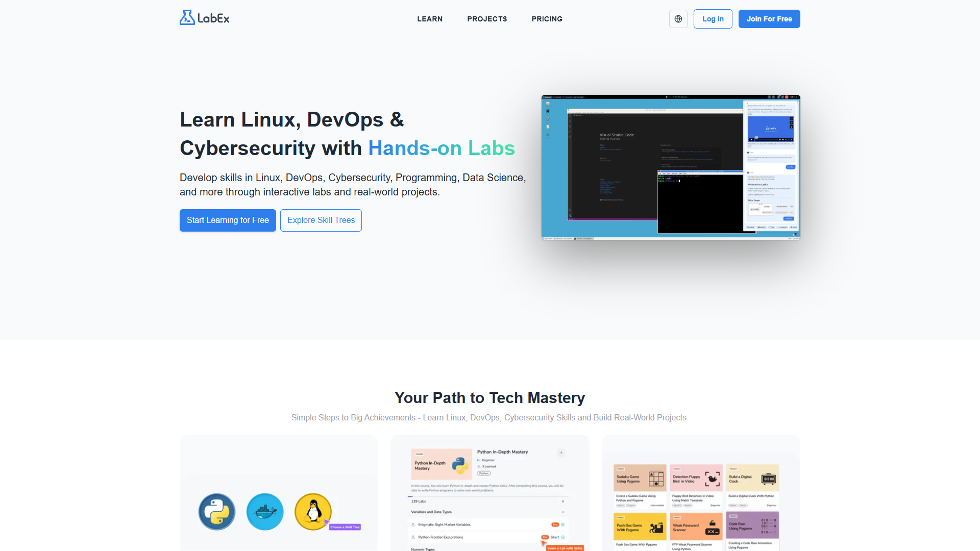Screen dimensions: 980x551
Task: Click Start Learning for Free
Action: pos(228,220)
